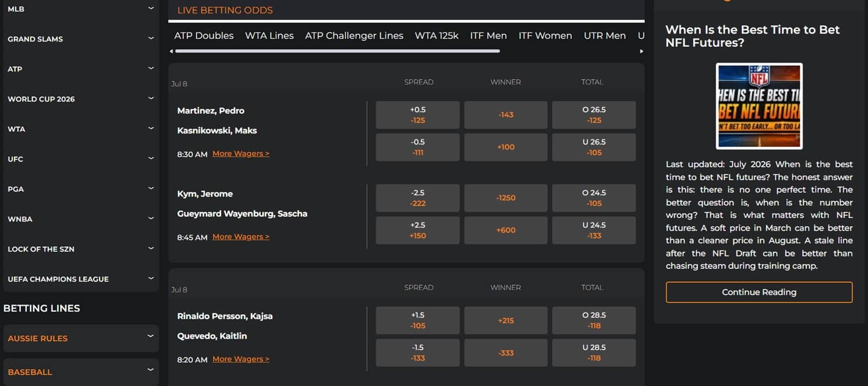868x386 pixels.
Task: Expand the UEFA CHAMPIONS LEAGUE section
Action: pyautogui.click(x=81, y=279)
